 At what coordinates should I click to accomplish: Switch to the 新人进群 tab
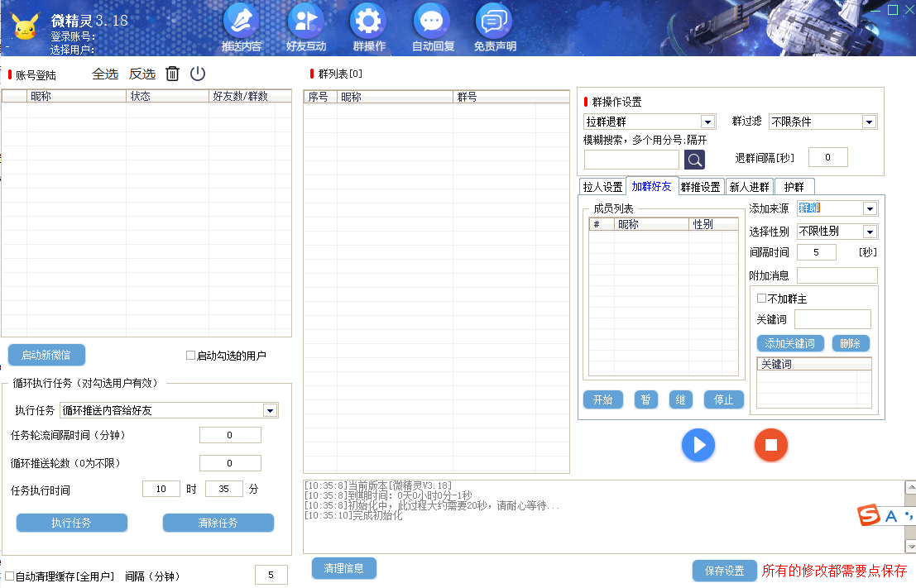pos(749,187)
